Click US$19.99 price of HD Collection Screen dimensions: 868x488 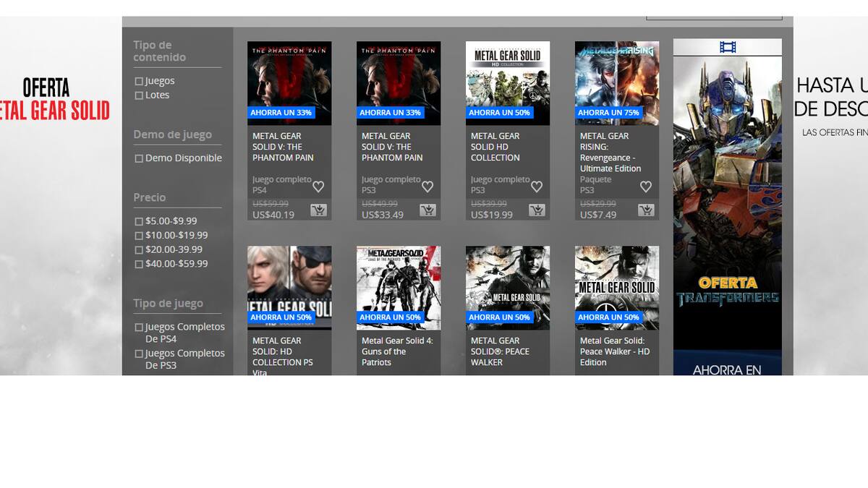pos(492,215)
